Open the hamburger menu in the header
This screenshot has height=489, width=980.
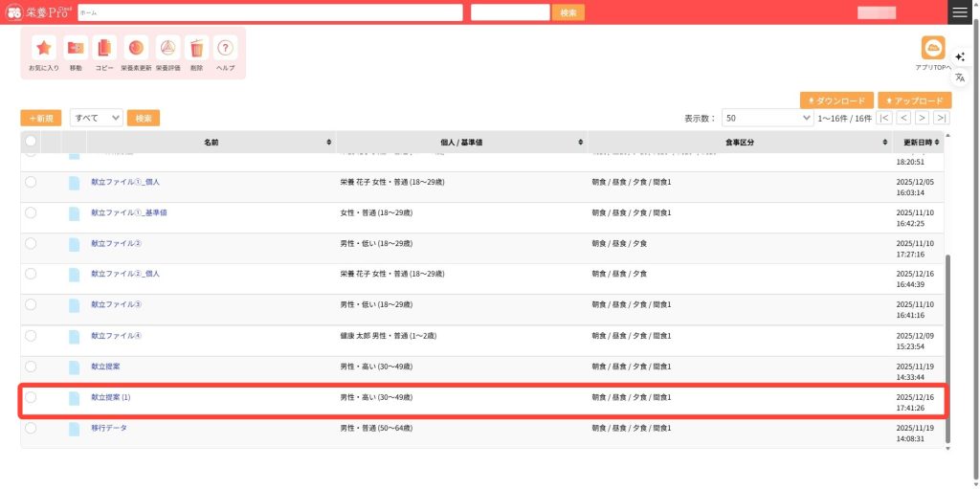tap(960, 11)
